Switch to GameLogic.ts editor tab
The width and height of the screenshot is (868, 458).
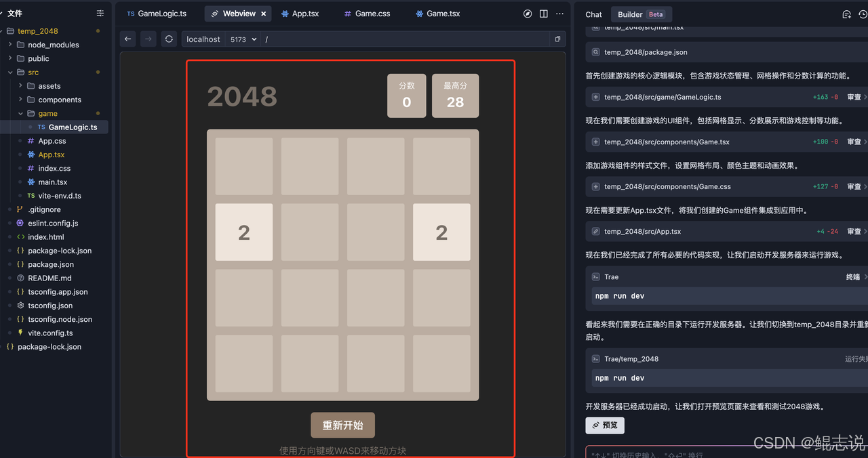tap(157, 14)
